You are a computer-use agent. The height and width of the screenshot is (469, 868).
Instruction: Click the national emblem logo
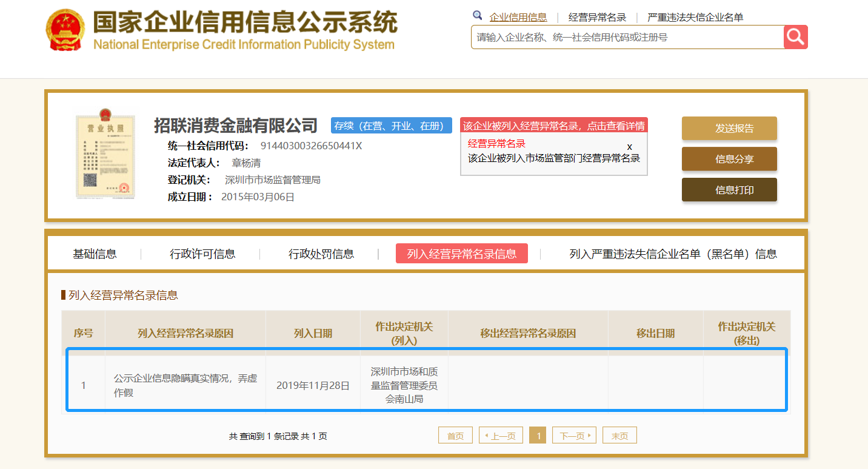65,30
